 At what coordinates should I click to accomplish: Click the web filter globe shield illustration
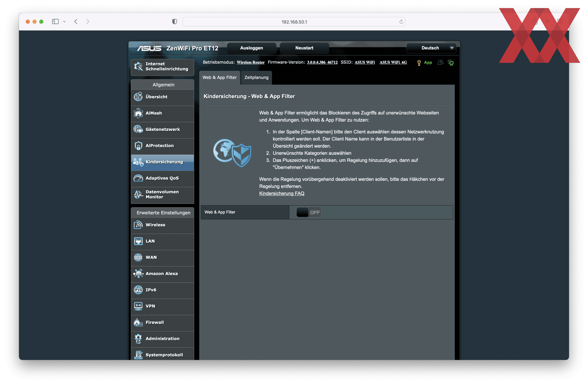point(232,153)
